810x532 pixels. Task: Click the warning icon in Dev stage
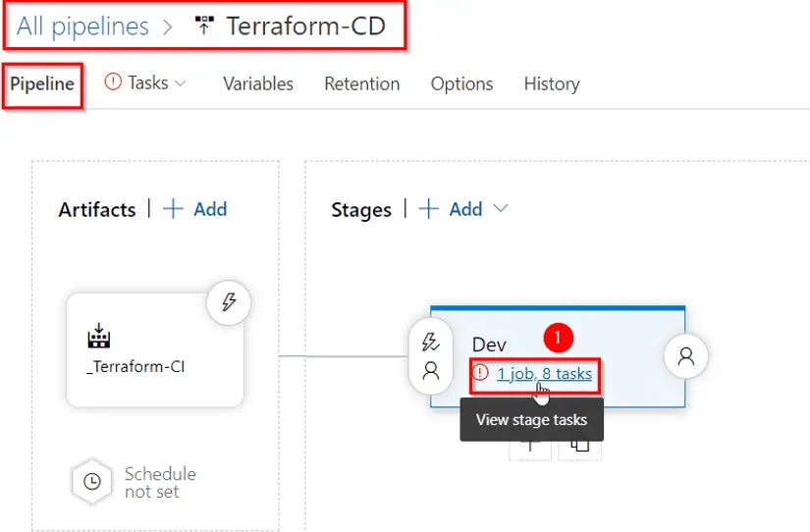point(481,373)
